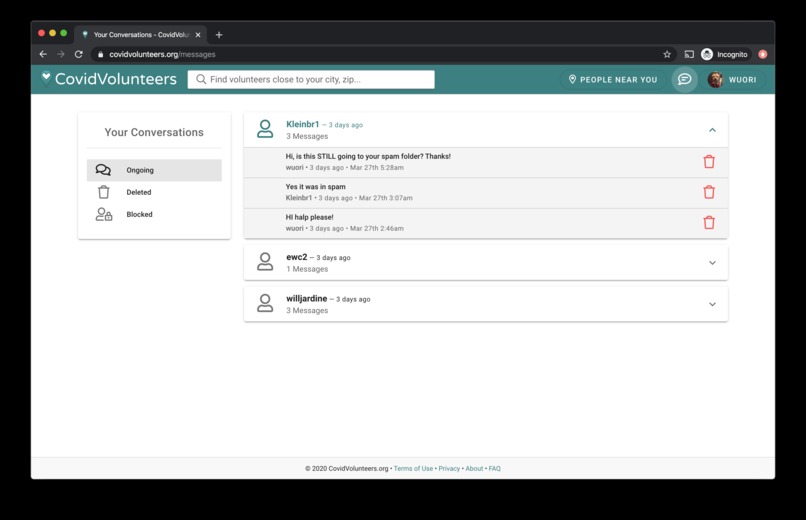Expand the willjardine conversation
The height and width of the screenshot is (520, 806).
click(x=712, y=304)
